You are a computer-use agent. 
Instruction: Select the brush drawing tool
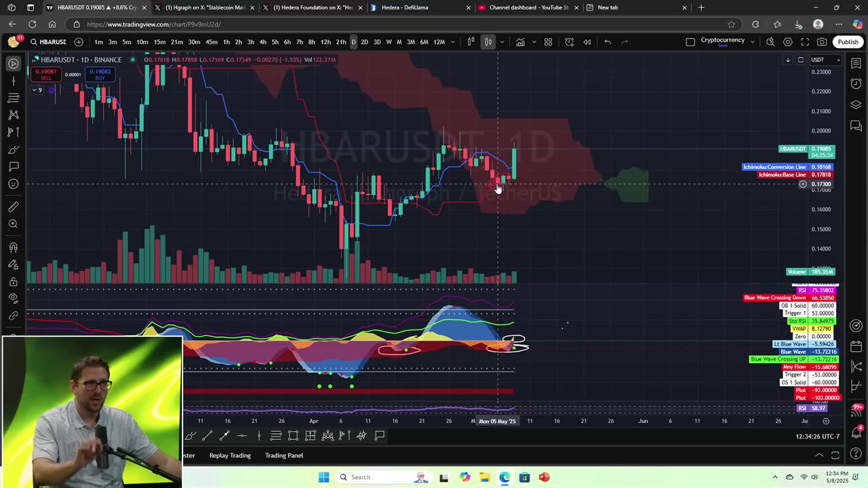click(14, 150)
